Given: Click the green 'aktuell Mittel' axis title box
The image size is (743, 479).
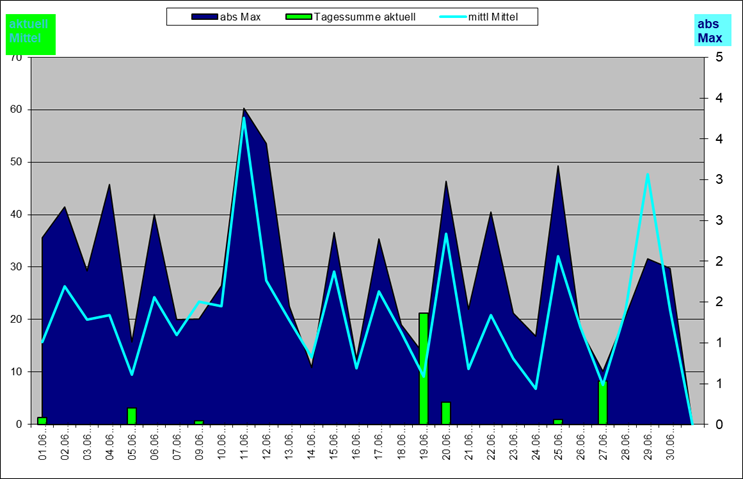Looking at the screenshot, I should (29, 32).
